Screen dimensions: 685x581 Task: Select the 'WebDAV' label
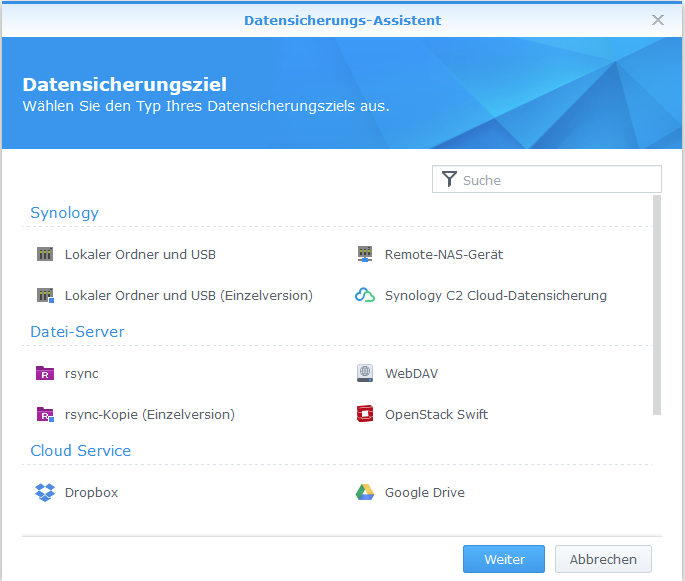[x=412, y=374]
